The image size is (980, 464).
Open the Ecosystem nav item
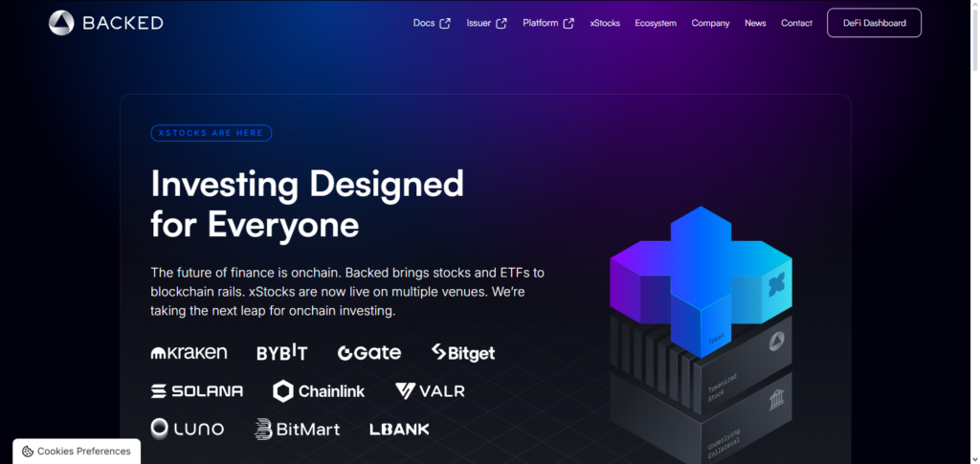(x=656, y=23)
